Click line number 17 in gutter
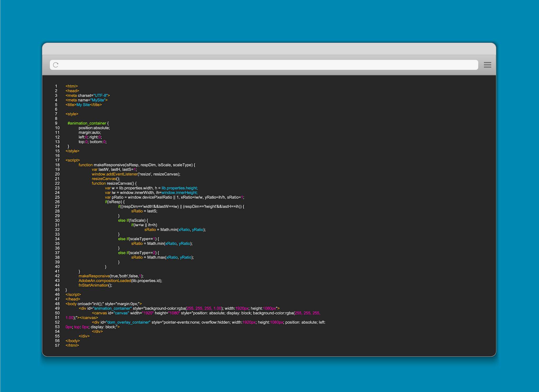Screen dimensions: 539x392 57,160
